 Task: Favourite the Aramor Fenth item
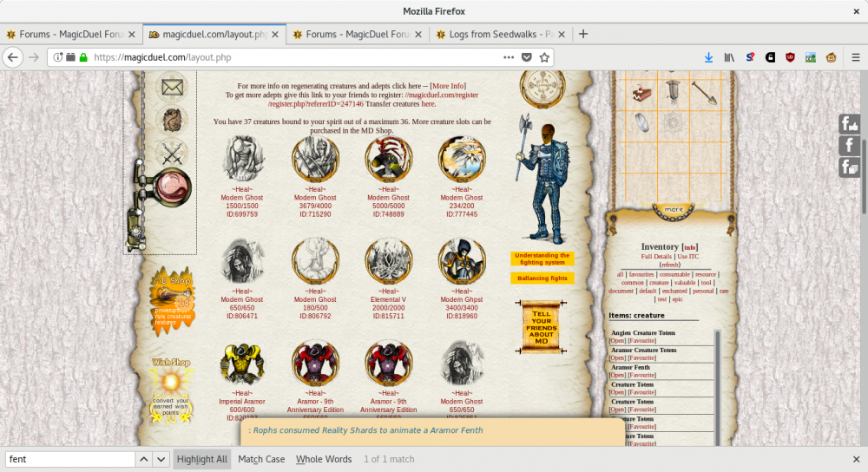(641, 375)
